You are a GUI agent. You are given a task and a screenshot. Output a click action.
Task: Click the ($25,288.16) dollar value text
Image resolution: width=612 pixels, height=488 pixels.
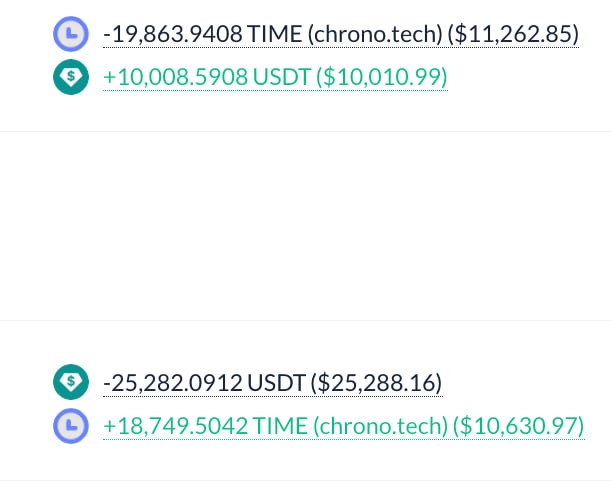click(376, 383)
